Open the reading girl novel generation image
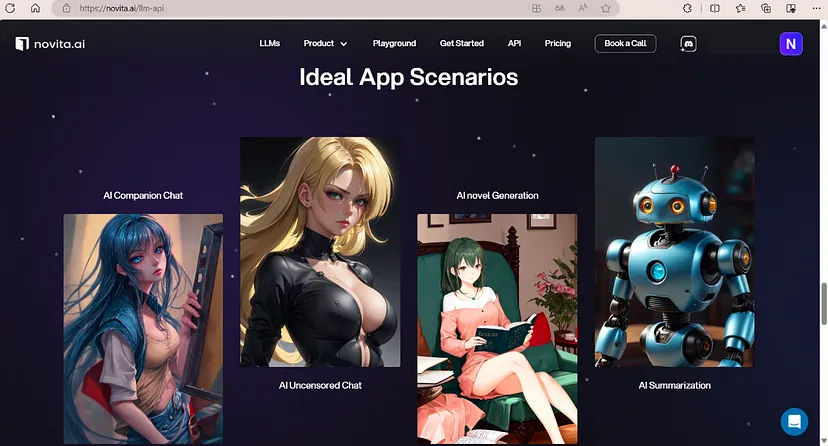828x446 pixels. 497,328
